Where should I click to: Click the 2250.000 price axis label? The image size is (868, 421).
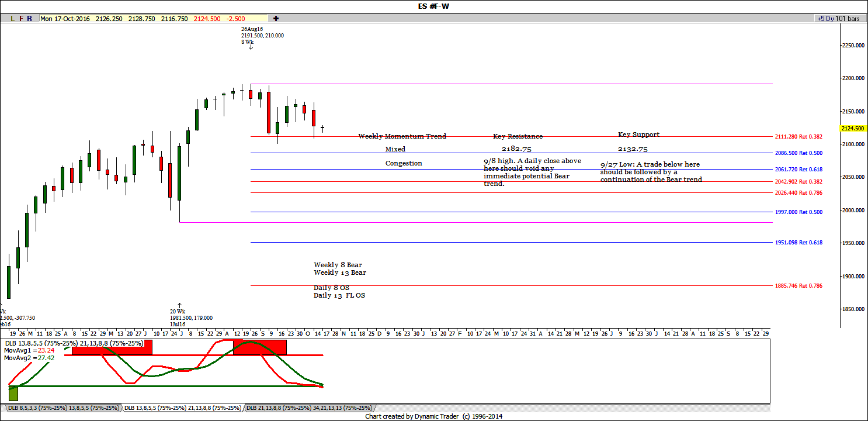853,46
